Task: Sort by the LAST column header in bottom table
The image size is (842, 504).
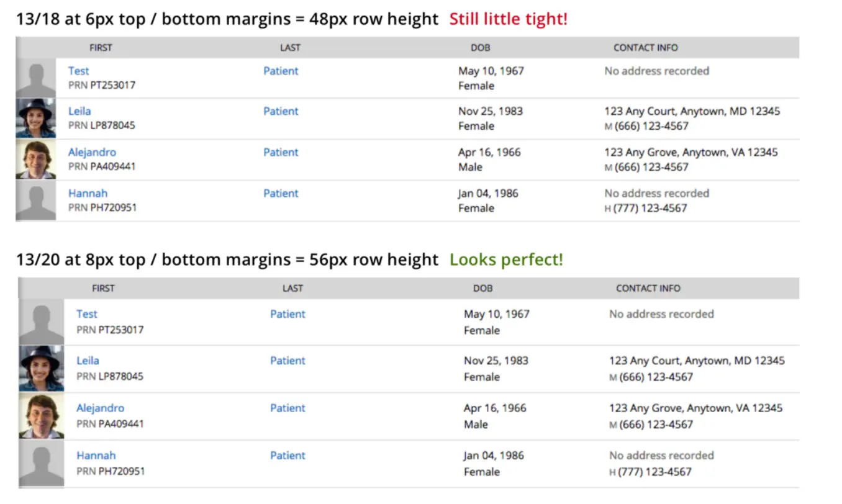Action: point(292,289)
